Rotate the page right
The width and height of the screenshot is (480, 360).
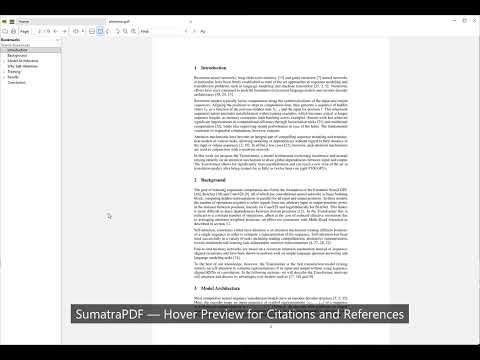(x=118, y=31)
